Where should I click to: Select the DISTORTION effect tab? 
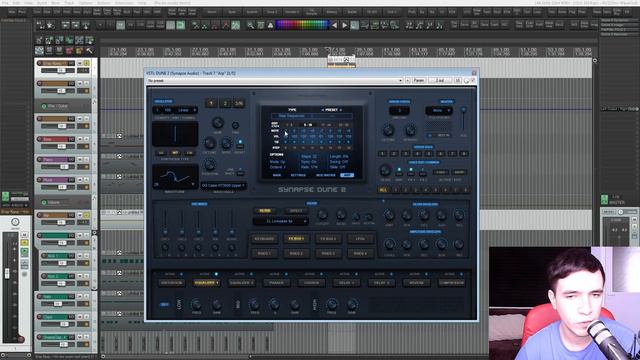tap(171, 283)
